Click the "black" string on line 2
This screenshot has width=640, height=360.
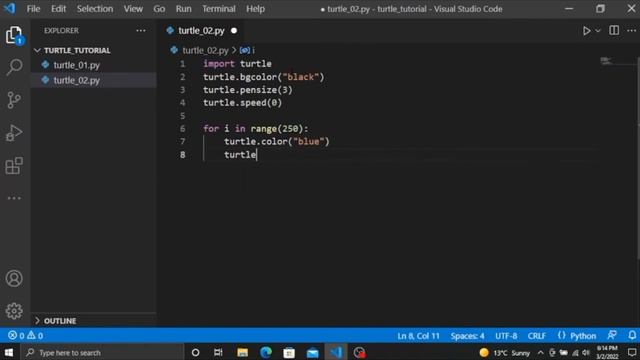[301, 77]
